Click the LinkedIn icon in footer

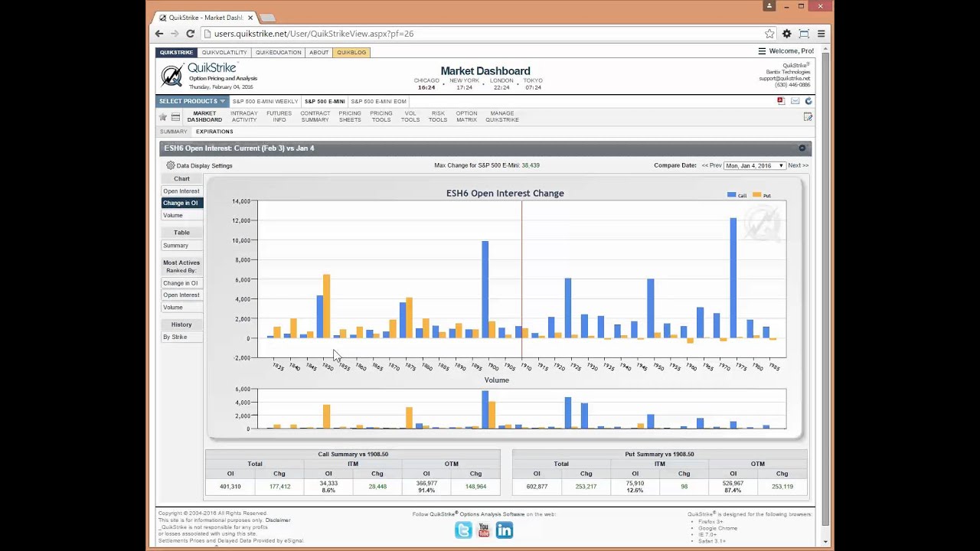click(504, 530)
